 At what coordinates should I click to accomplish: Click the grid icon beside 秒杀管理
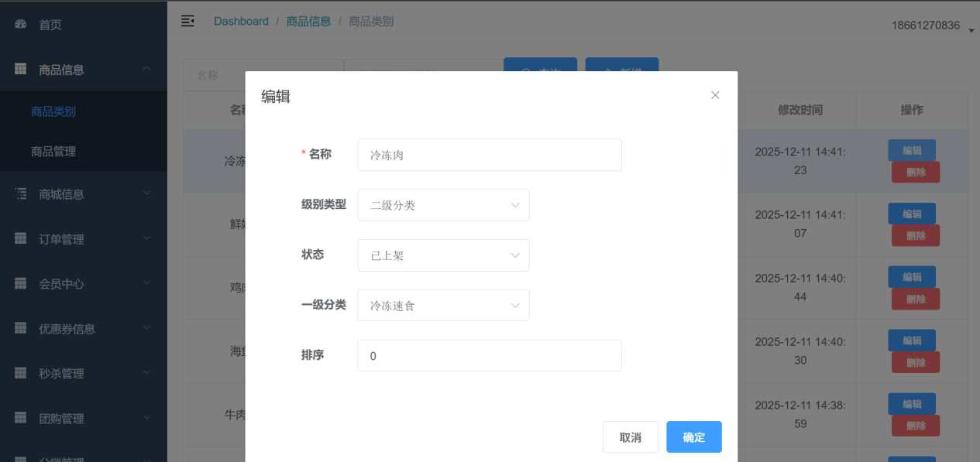pos(21,374)
